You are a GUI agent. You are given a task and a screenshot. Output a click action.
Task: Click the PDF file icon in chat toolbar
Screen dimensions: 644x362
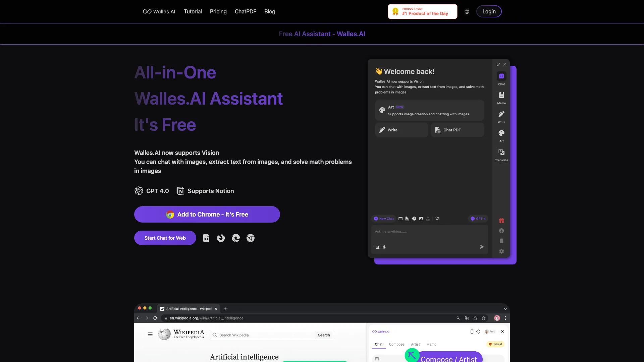click(x=407, y=219)
